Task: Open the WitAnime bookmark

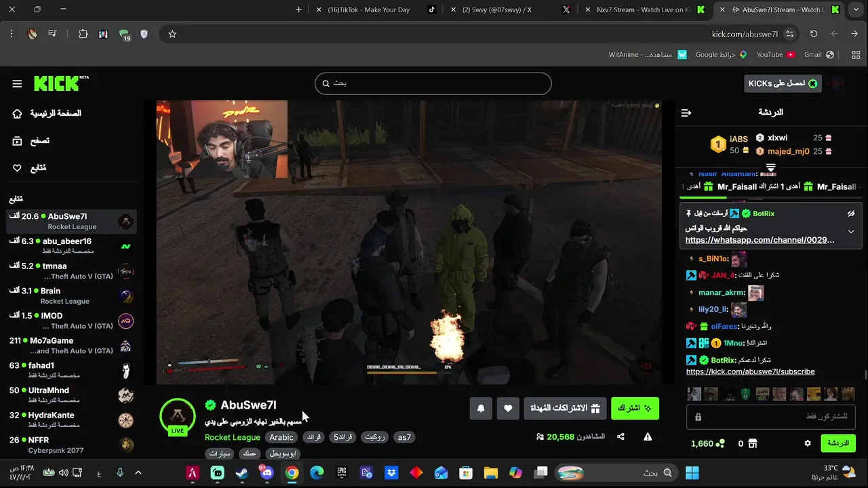Action: 648,54
